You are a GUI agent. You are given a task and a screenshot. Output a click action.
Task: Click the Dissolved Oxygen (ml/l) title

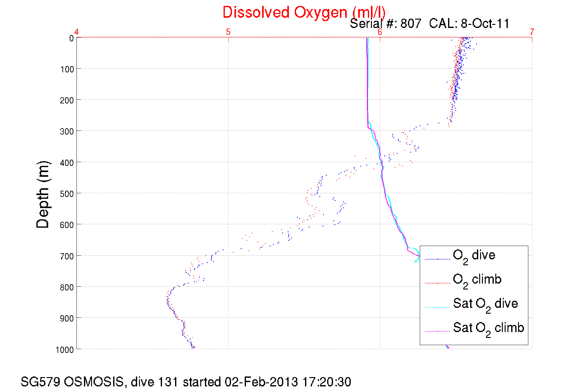304,13
